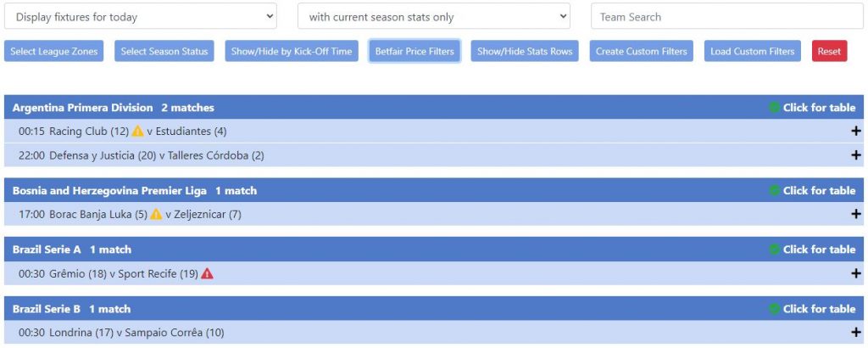Open Select League Zones filter
This screenshot has width=868, height=348.
(54, 52)
